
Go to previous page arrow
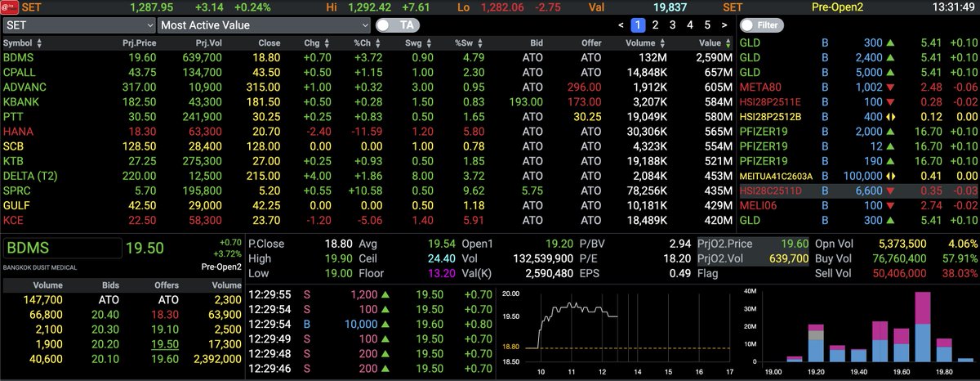[622, 25]
